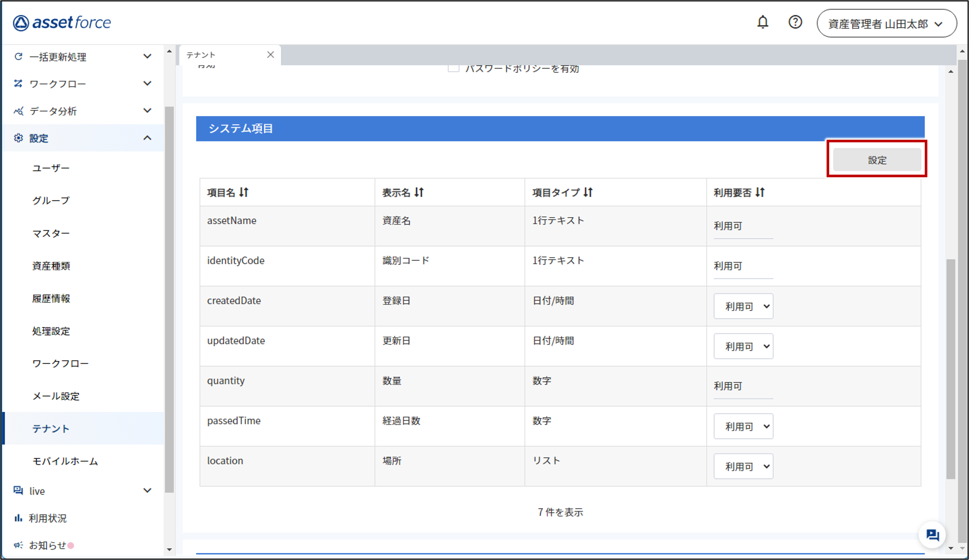Click the 7 件を表示 count text
This screenshot has width=969, height=560.
point(560,512)
